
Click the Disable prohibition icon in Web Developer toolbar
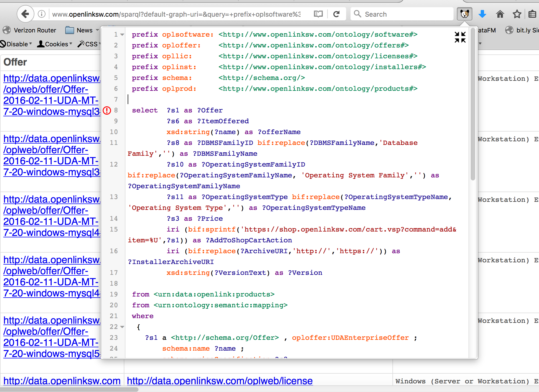click(3, 44)
